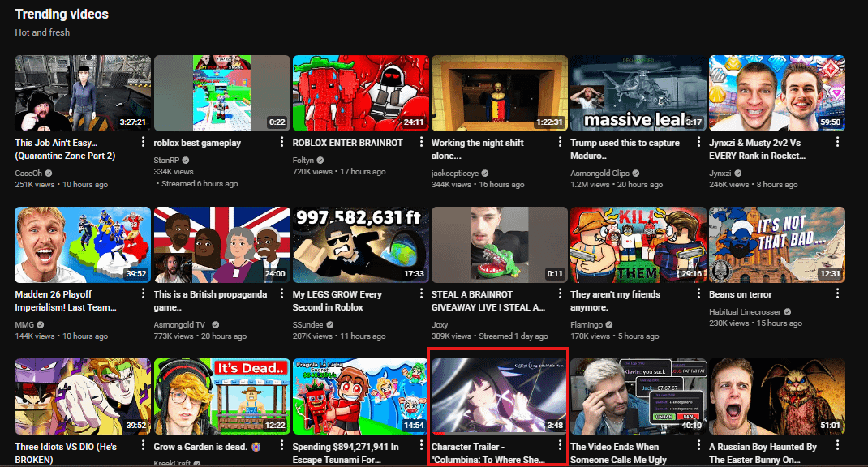Play the Columbina character trailer thumbnail
The image size is (868, 467).
click(500, 396)
